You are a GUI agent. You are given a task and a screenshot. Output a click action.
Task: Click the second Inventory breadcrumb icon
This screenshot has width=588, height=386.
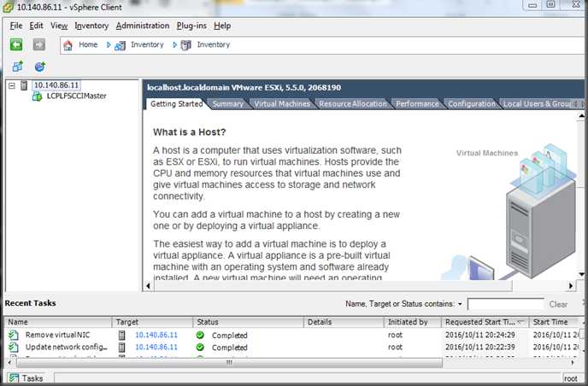coord(186,45)
